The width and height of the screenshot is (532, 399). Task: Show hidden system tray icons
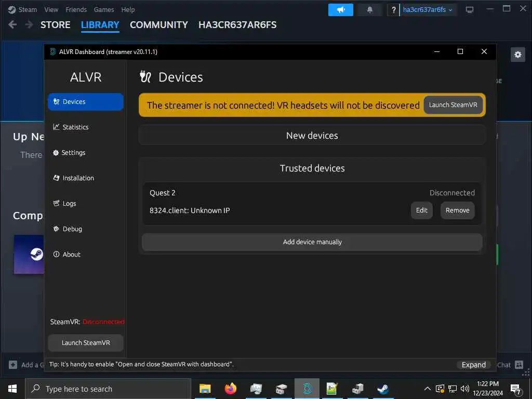pyautogui.click(x=428, y=389)
